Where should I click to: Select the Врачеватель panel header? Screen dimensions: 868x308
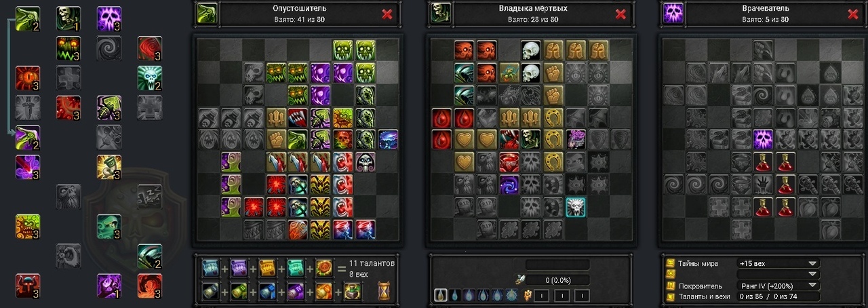pos(764,14)
